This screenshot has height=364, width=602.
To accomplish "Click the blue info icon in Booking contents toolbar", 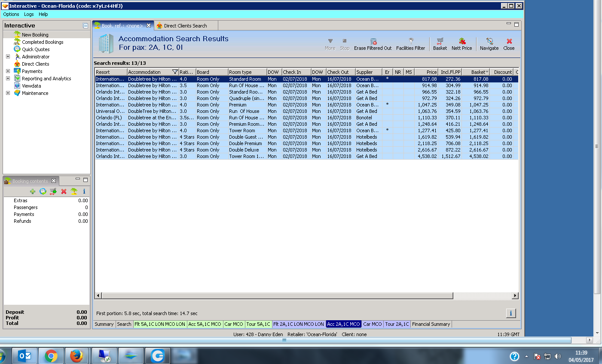I will 84,191.
